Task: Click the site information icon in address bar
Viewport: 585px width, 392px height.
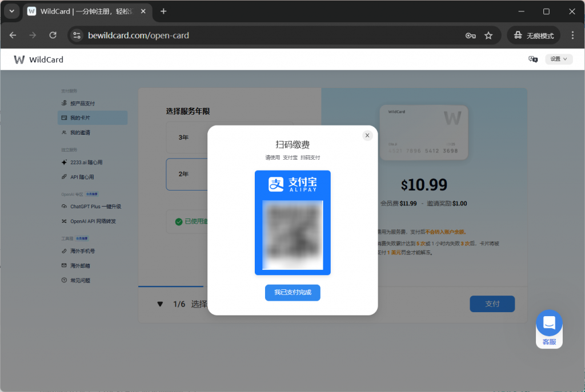Action: (77, 35)
